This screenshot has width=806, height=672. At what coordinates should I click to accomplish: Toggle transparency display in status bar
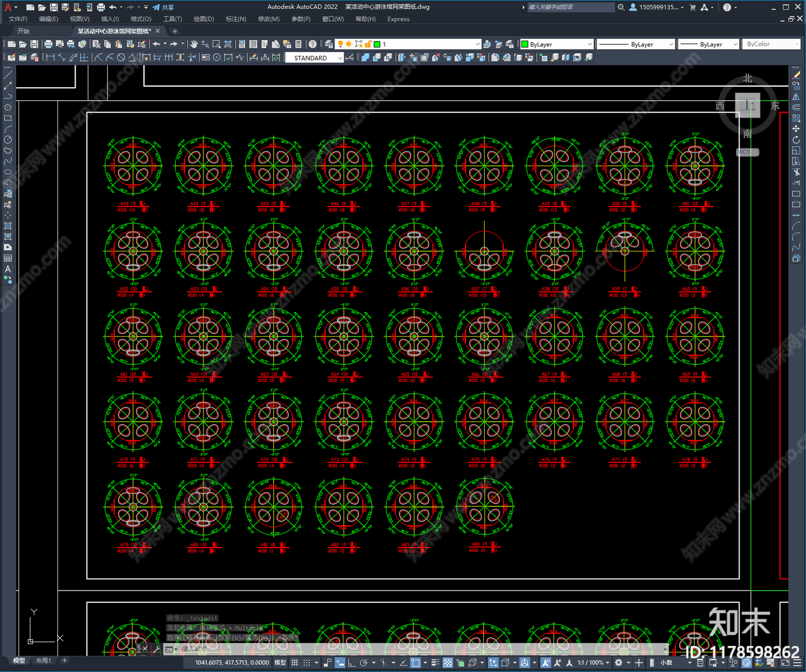447,663
